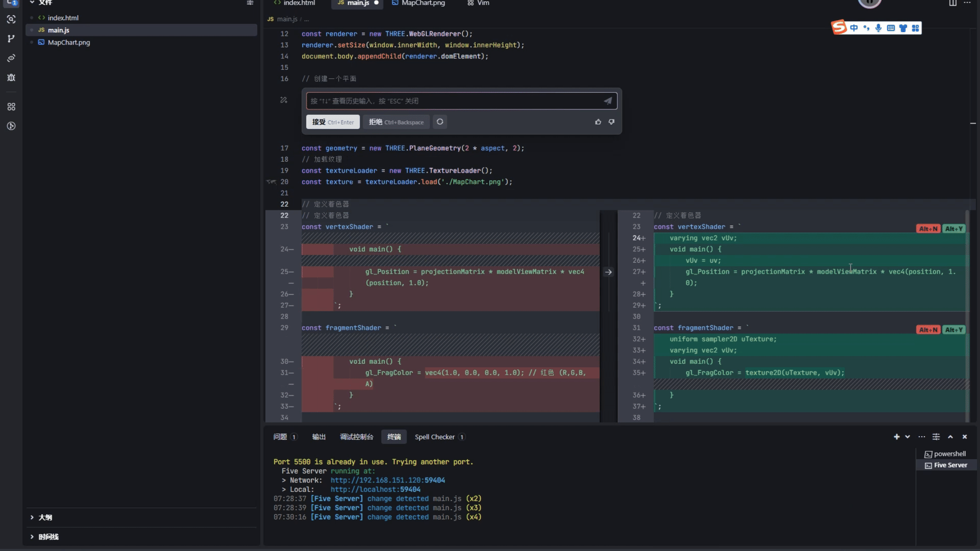Accept vertexShader change with green Alt+Y badge
Screen dimensions: 980x551
[x=954, y=229]
